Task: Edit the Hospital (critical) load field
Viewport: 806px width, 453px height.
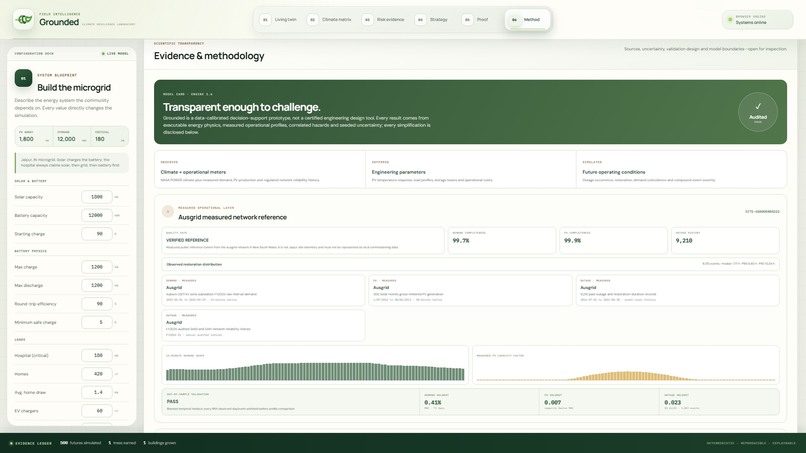Action: (97, 355)
